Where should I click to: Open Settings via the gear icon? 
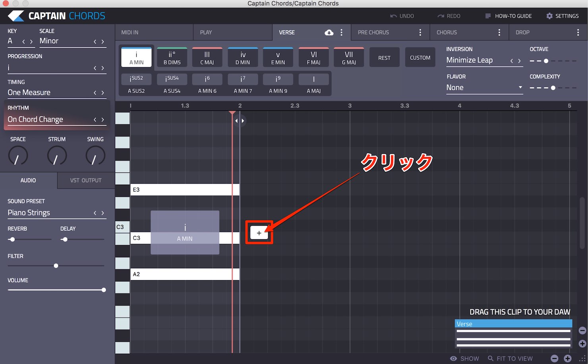[x=549, y=16]
